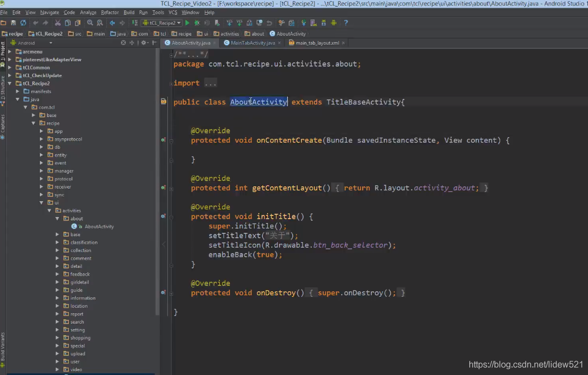The height and width of the screenshot is (375, 588).
Task: Run the tCL_Recipe2 app configuration
Action: click(x=187, y=22)
